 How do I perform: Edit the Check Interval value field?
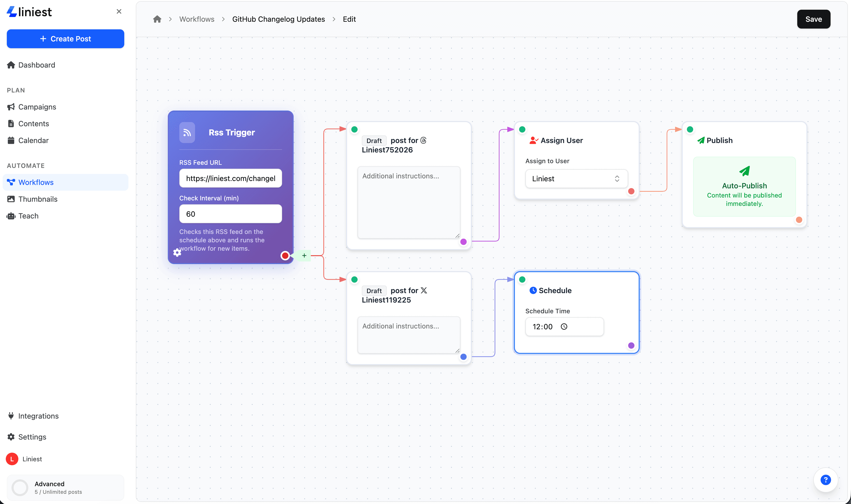[x=230, y=213]
